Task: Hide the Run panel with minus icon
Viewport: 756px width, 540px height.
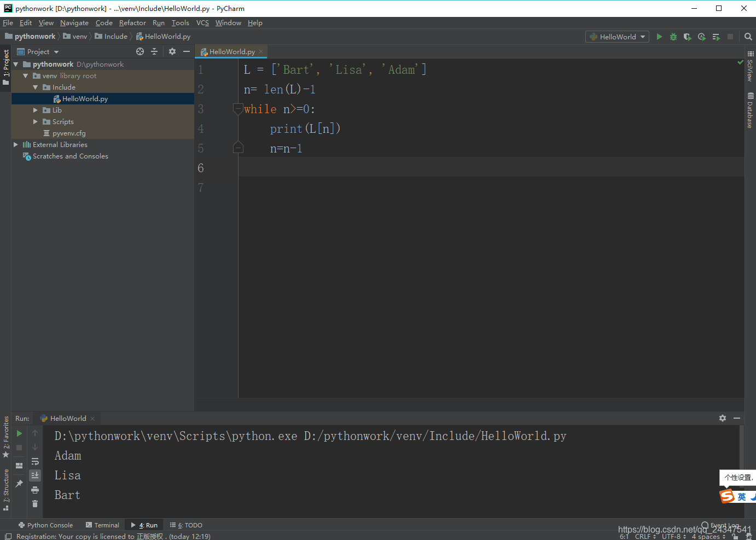Action: (x=737, y=418)
